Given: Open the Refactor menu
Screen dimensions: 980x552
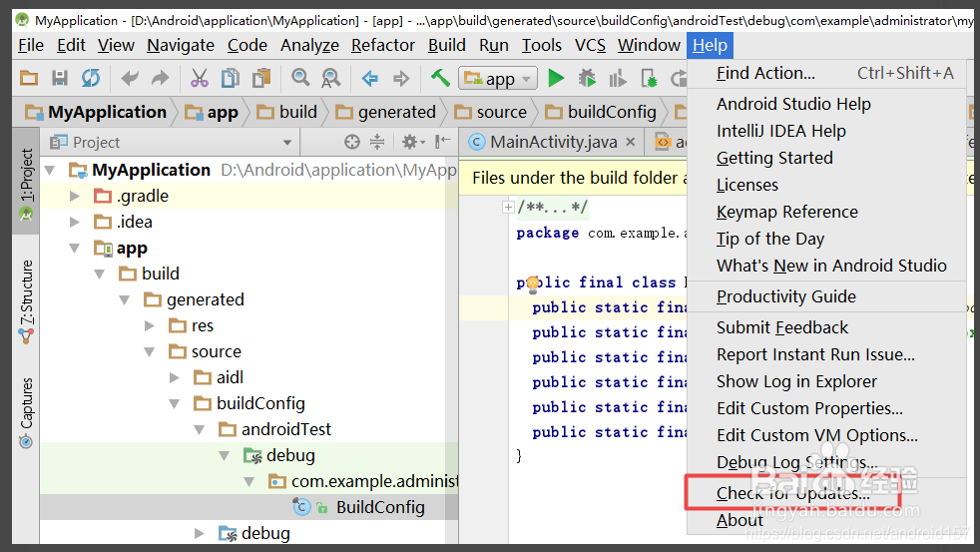Looking at the screenshot, I should [x=382, y=45].
